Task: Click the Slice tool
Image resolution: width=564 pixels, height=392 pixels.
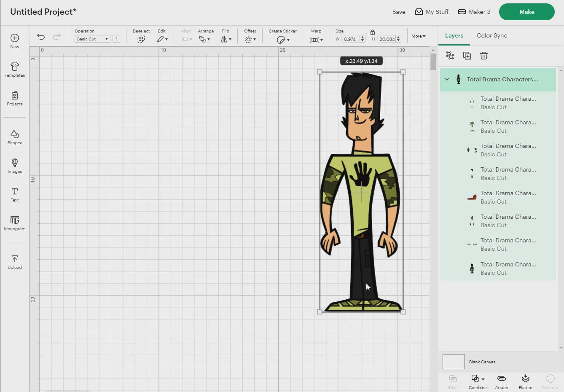Action: [x=453, y=382]
